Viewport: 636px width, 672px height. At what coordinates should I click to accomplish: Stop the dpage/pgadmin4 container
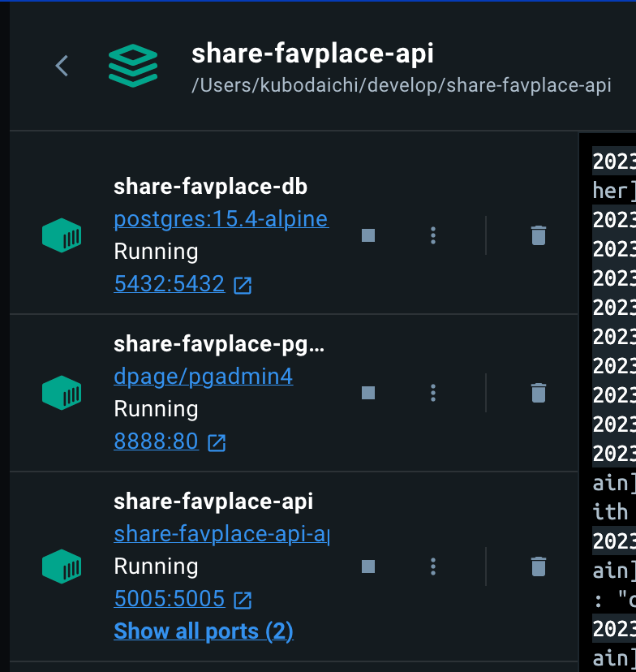tap(368, 393)
